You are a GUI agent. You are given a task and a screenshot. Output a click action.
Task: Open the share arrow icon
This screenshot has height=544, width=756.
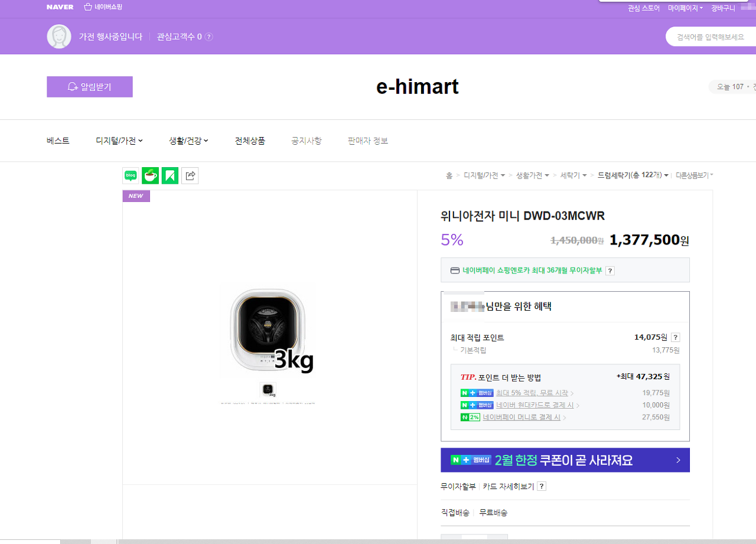point(190,175)
